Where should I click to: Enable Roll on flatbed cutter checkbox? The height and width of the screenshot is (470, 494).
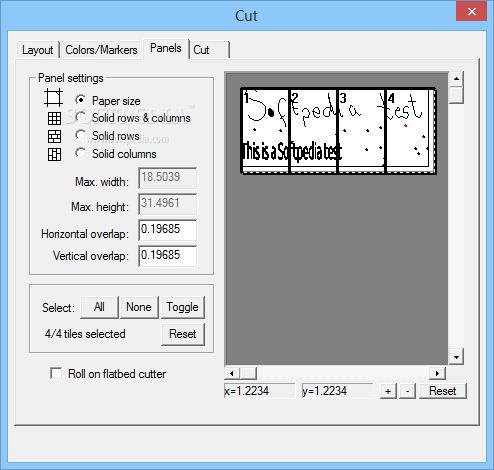[x=56, y=373]
